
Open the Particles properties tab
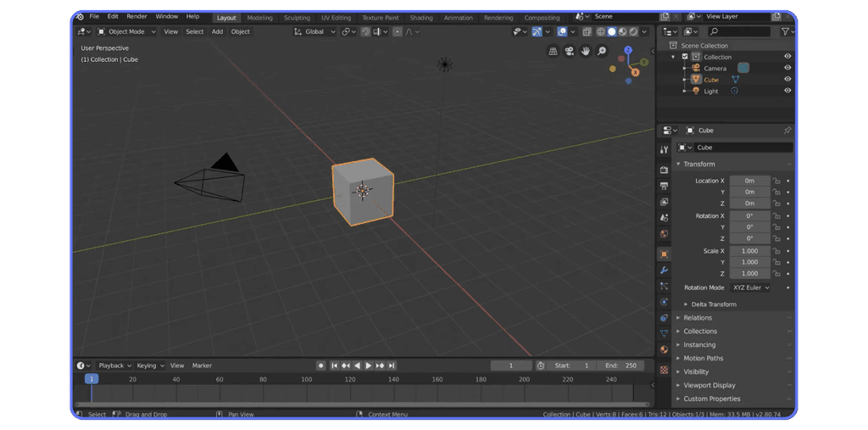[665, 286]
